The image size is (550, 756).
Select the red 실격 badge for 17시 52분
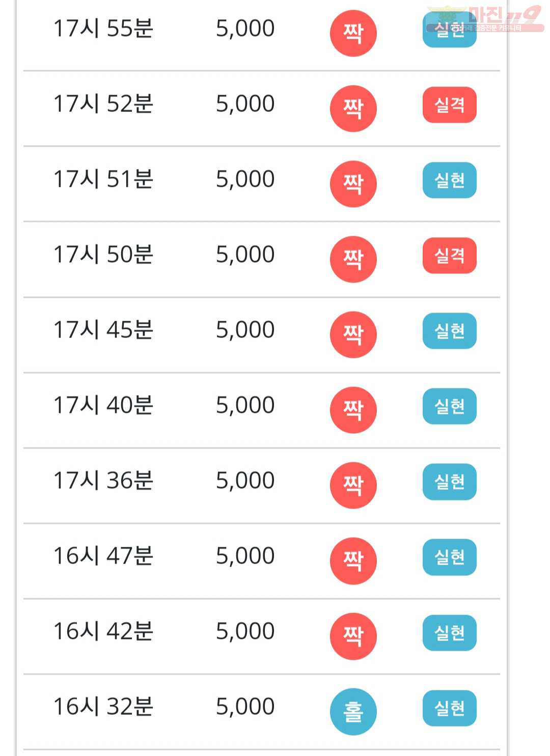(449, 105)
